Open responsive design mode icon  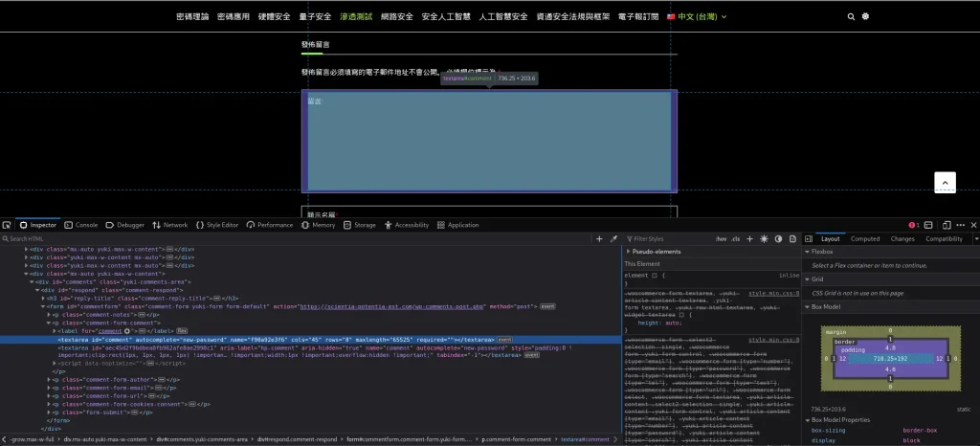[946, 225]
